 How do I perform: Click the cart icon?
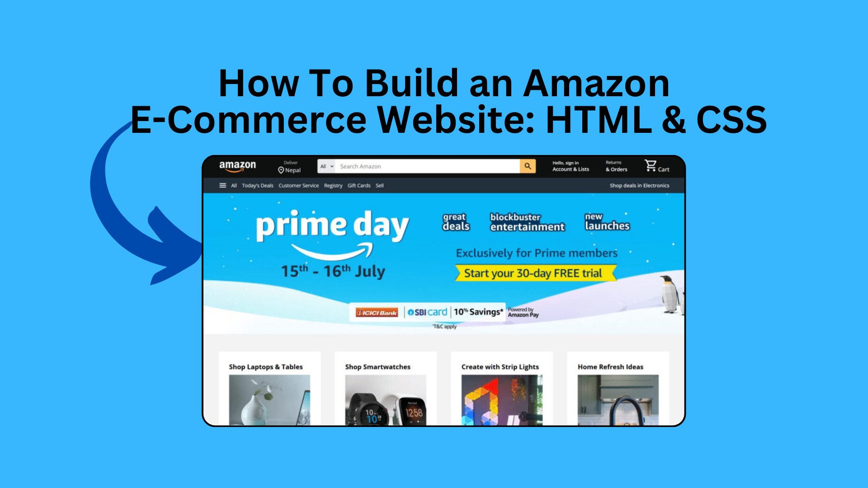click(x=651, y=166)
